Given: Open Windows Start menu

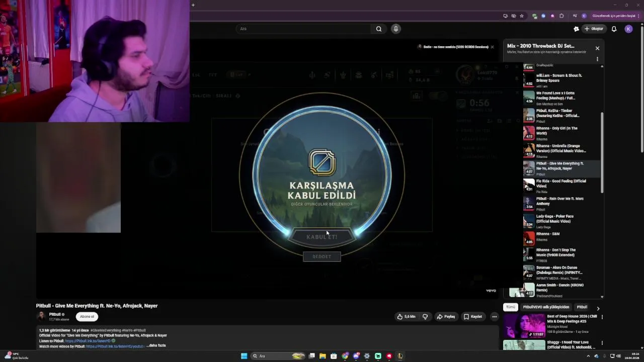Looking at the screenshot, I should click(244, 356).
